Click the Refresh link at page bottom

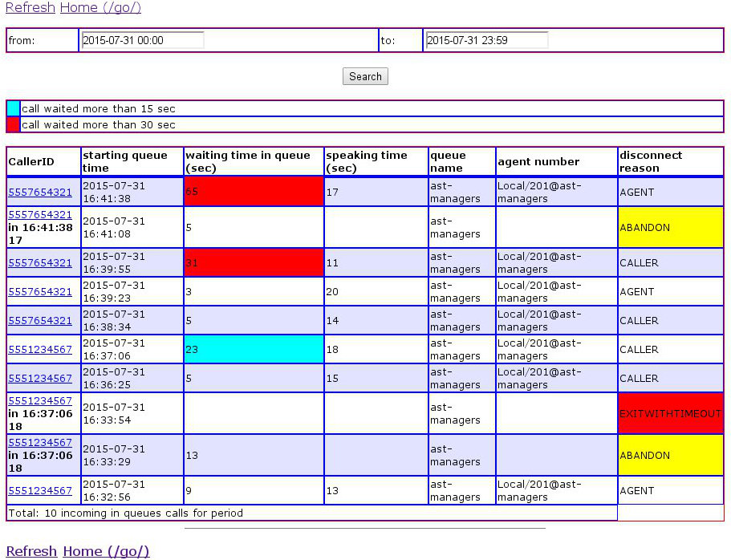click(31, 551)
